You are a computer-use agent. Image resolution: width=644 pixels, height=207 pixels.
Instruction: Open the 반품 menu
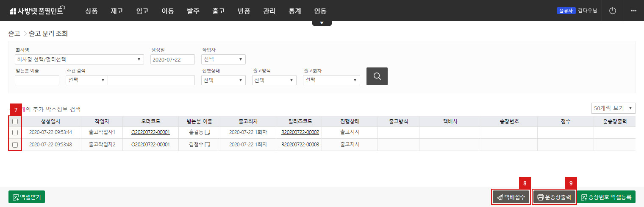click(x=244, y=11)
